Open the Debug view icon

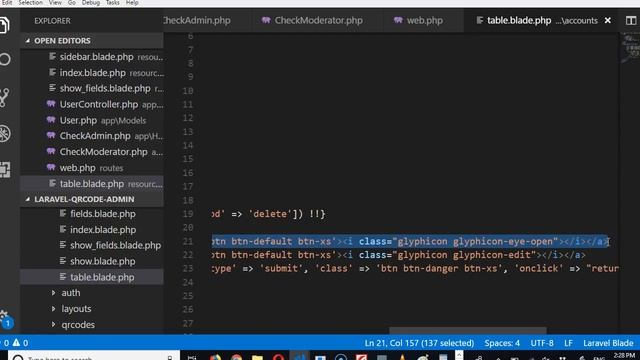click(x=5, y=134)
